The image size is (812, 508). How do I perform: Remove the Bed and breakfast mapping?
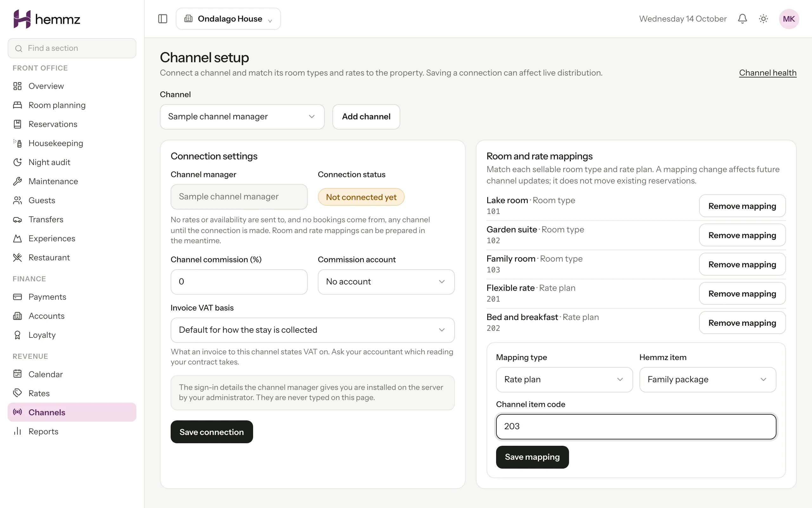click(742, 323)
